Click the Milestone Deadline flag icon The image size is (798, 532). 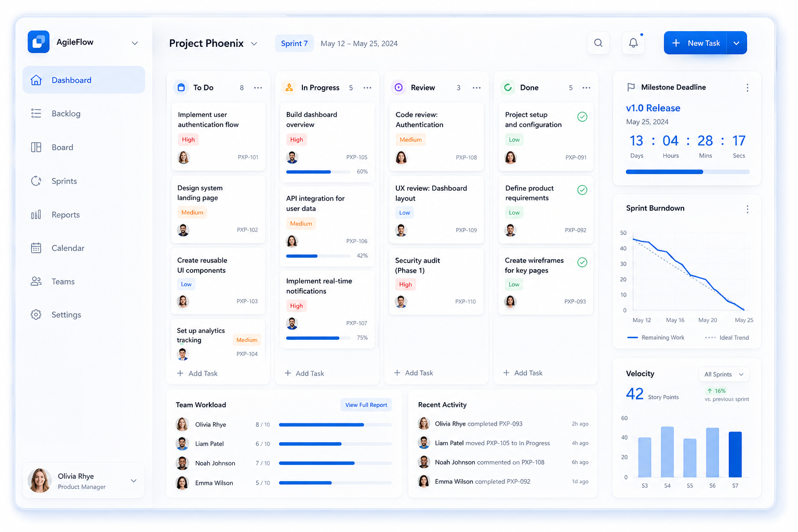click(631, 87)
